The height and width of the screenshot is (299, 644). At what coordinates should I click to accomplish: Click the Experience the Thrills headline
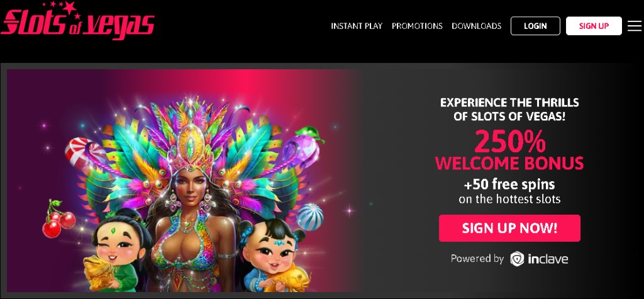[x=509, y=110]
